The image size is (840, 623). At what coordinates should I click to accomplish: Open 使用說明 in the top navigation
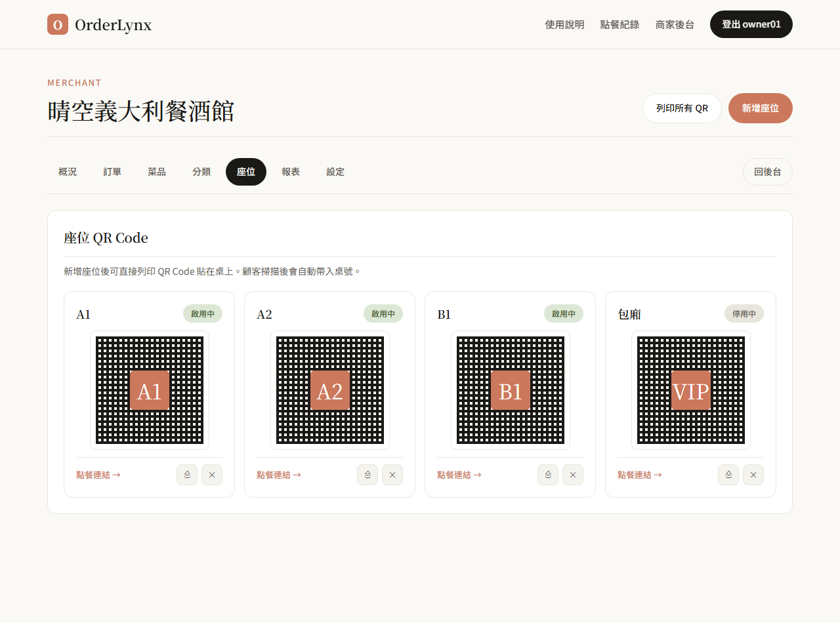coord(564,24)
